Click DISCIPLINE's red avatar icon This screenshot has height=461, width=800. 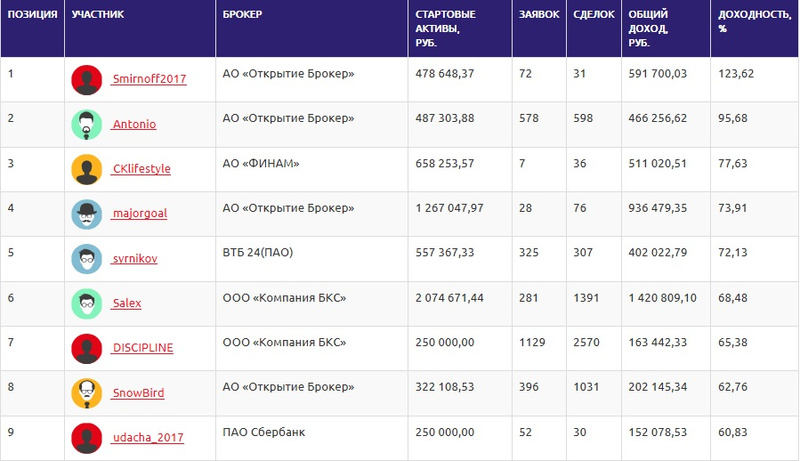pos(87,348)
